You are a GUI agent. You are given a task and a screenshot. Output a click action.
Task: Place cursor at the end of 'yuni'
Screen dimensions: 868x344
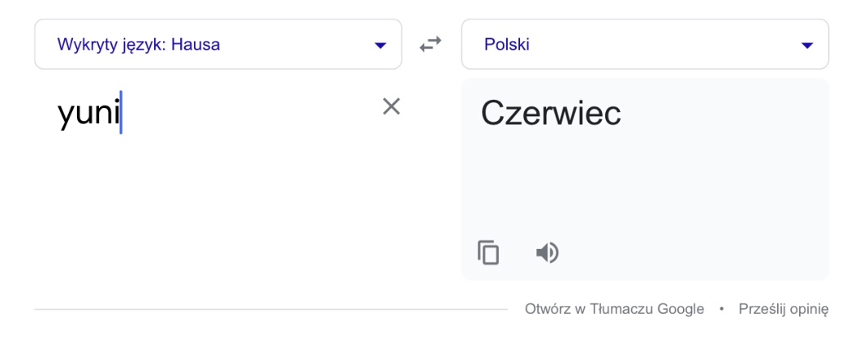coord(121,113)
